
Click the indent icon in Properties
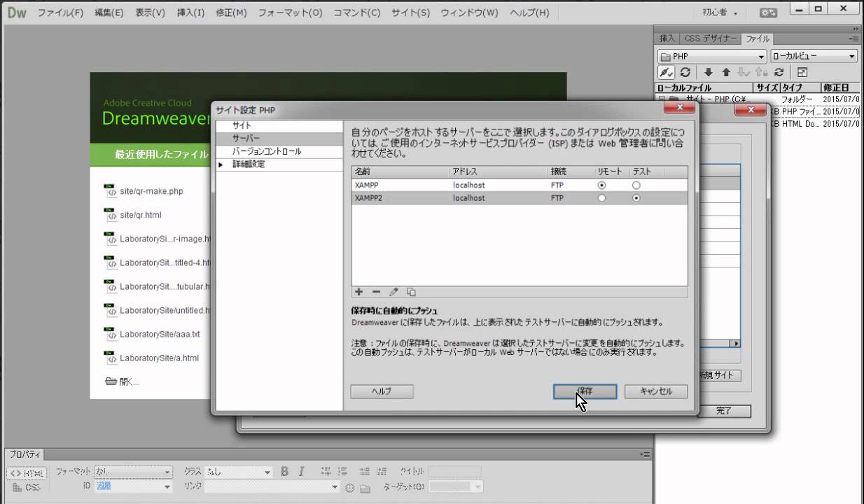382,471
